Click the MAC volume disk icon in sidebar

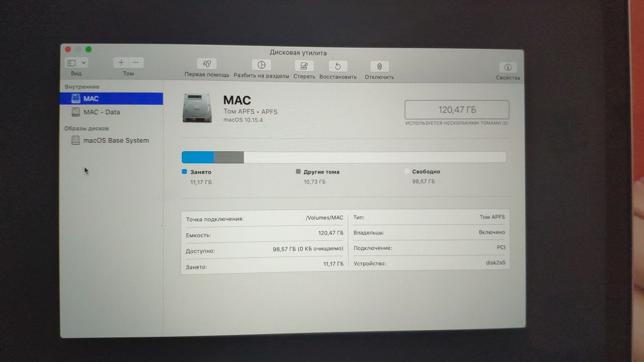(75, 99)
